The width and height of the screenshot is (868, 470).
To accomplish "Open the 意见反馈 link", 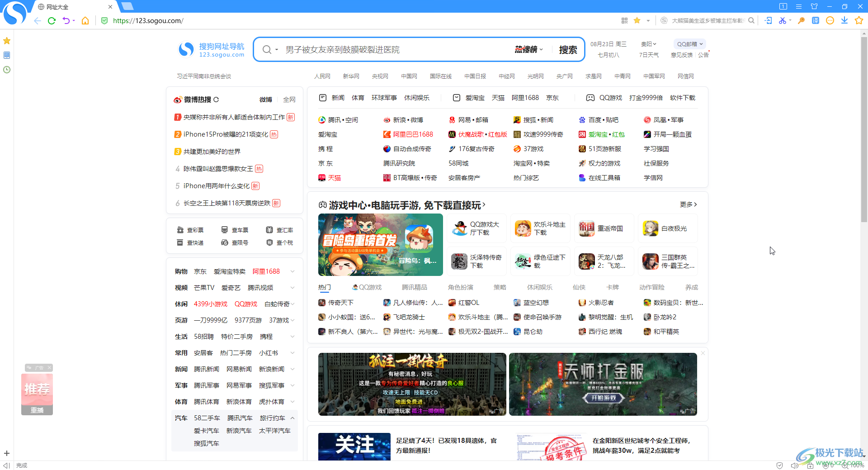I will (682, 55).
